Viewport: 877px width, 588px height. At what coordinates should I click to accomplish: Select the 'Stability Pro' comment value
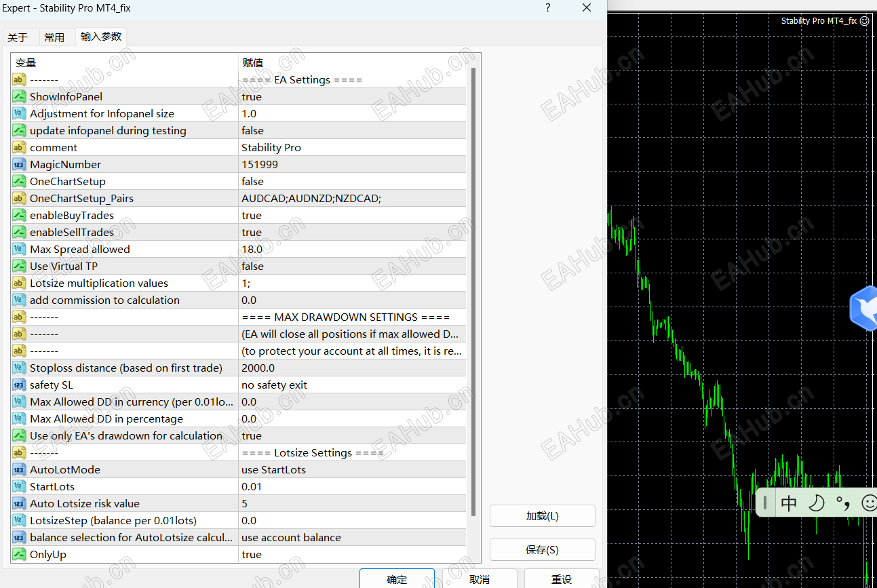pyautogui.click(x=271, y=147)
